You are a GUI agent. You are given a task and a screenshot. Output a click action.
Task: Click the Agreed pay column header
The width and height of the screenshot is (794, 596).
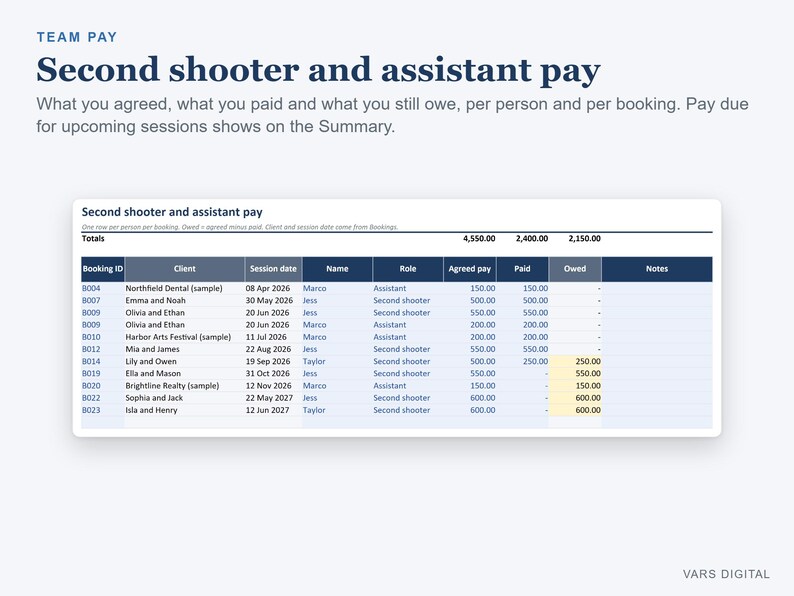[470, 269]
